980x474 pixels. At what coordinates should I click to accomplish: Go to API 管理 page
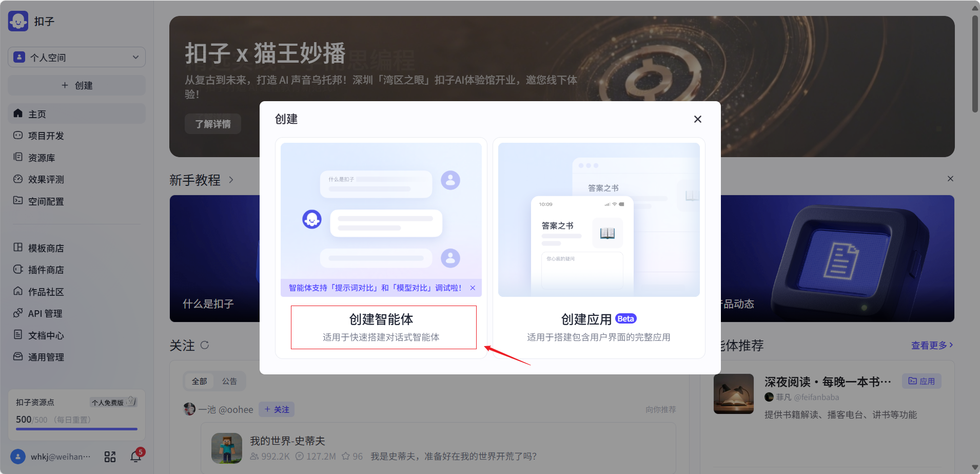coord(45,313)
